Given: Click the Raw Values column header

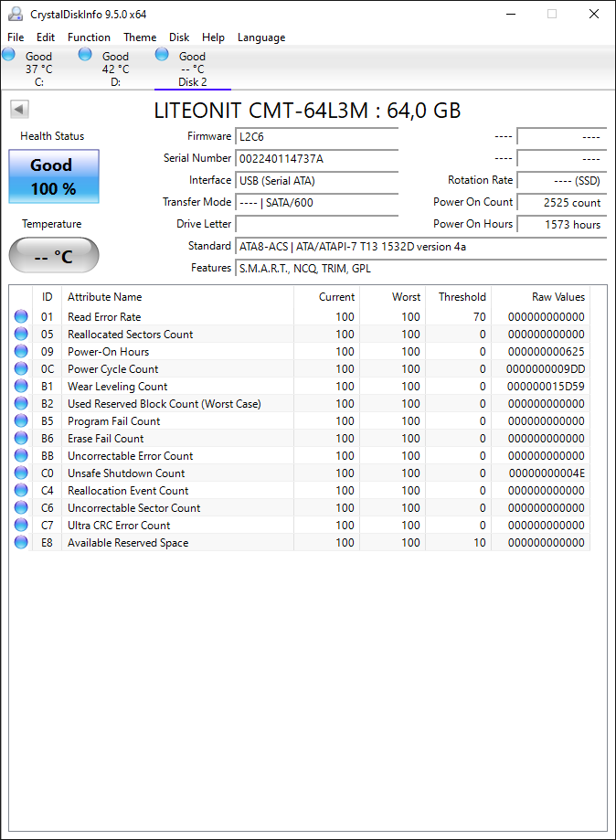Looking at the screenshot, I should coord(541,297).
